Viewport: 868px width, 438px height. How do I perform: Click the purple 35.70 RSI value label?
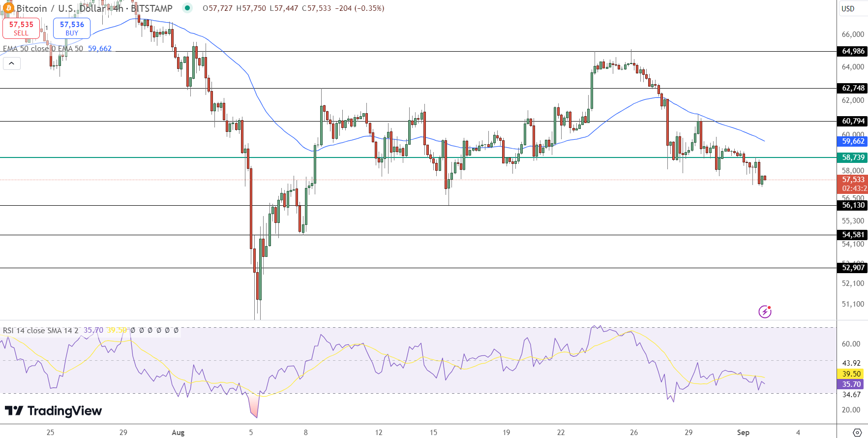click(850, 384)
